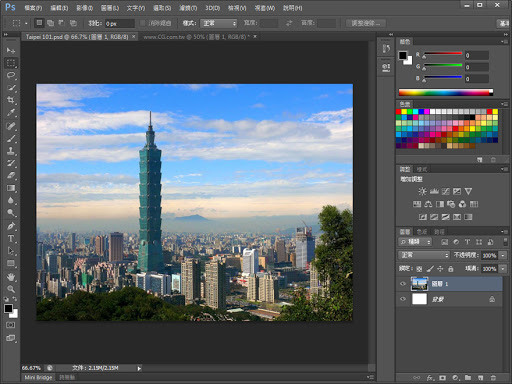Select the Crop tool
The height and width of the screenshot is (384, 512).
11,100
